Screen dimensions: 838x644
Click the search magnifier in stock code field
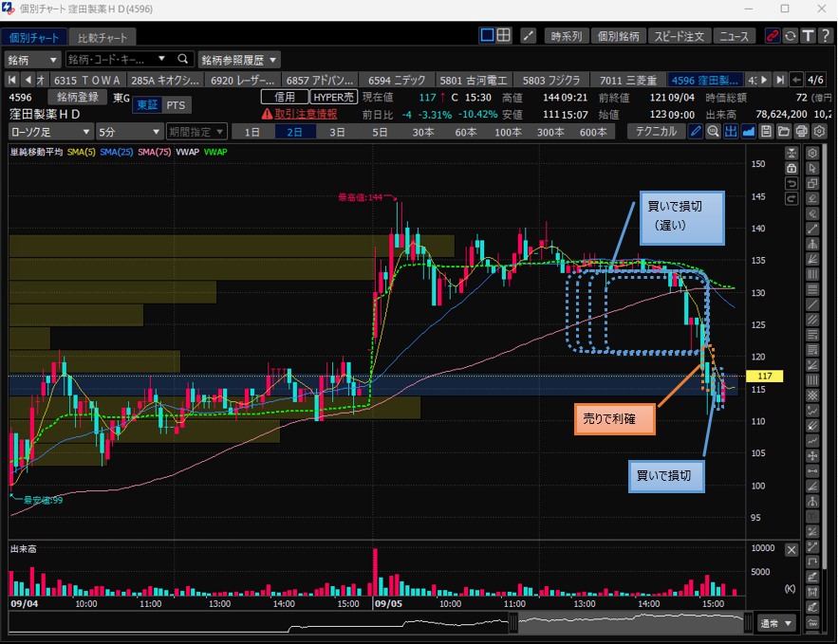[183, 59]
